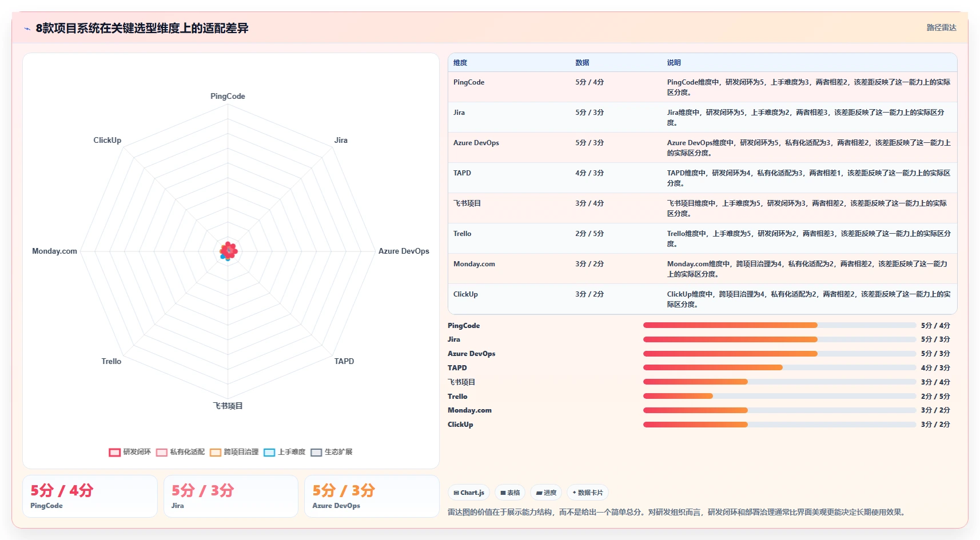Image resolution: width=980 pixels, height=540 pixels.
Task: Click the 数据卡片 tag chip
Action: tap(588, 493)
